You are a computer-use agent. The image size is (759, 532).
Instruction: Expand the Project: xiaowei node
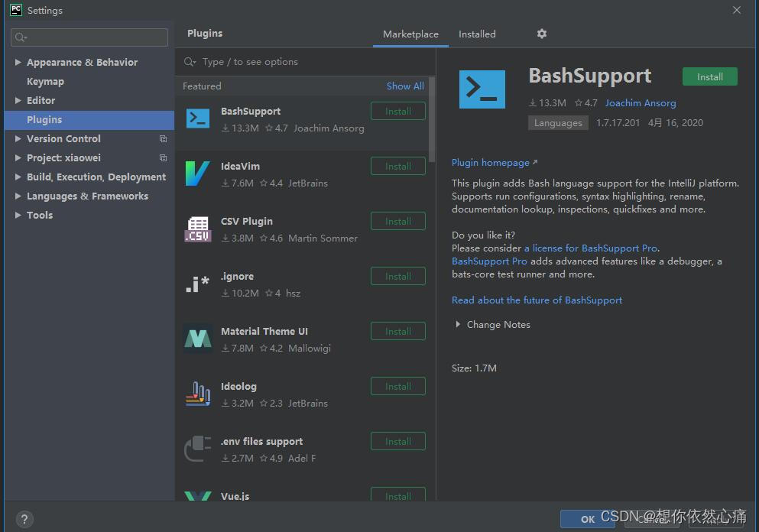[18, 157]
